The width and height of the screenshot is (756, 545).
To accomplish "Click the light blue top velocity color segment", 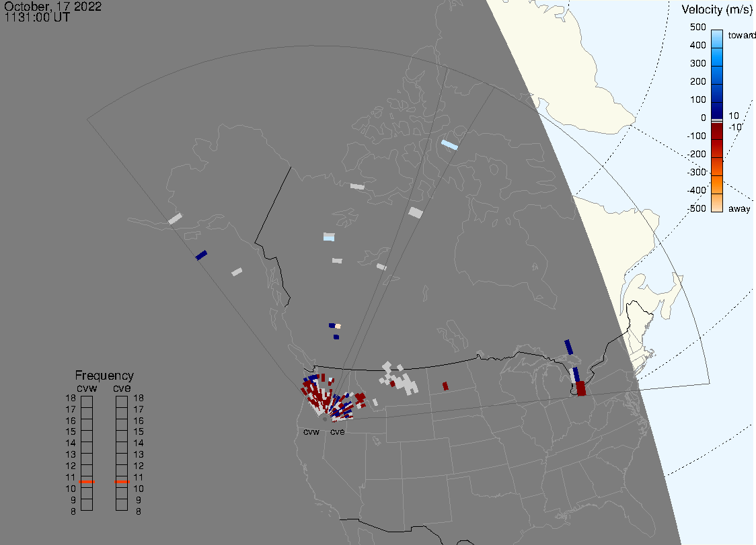I will [717, 37].
